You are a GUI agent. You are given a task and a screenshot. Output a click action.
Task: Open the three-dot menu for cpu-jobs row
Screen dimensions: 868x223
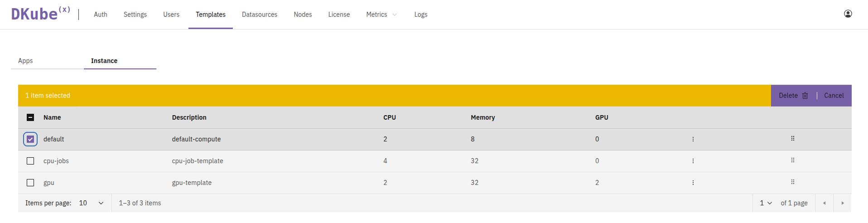coord(693,161)
